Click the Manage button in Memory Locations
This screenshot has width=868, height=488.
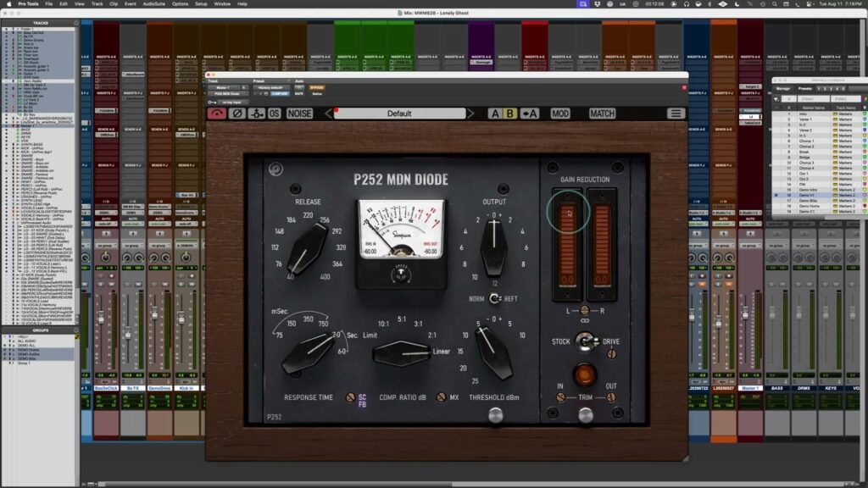[782, 88]
